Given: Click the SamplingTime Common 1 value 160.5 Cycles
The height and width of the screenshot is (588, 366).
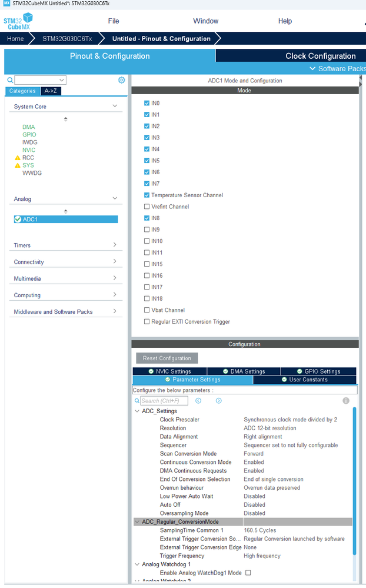Looking at the screenshot, I should pos(260,530).
